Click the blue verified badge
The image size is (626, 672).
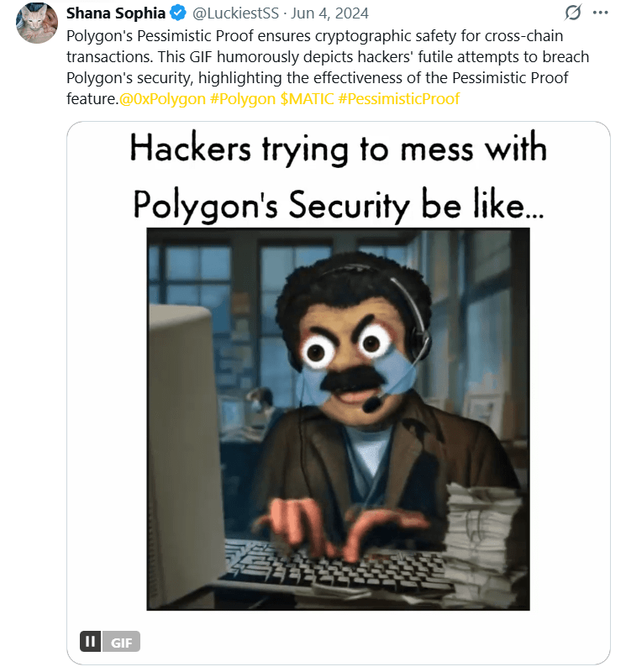[x=178, y=13]
